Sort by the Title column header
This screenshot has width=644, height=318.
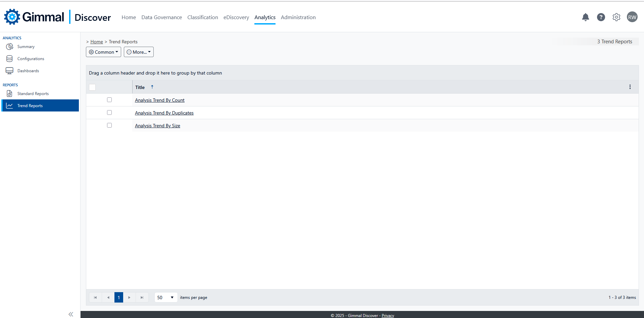(140, 87)
